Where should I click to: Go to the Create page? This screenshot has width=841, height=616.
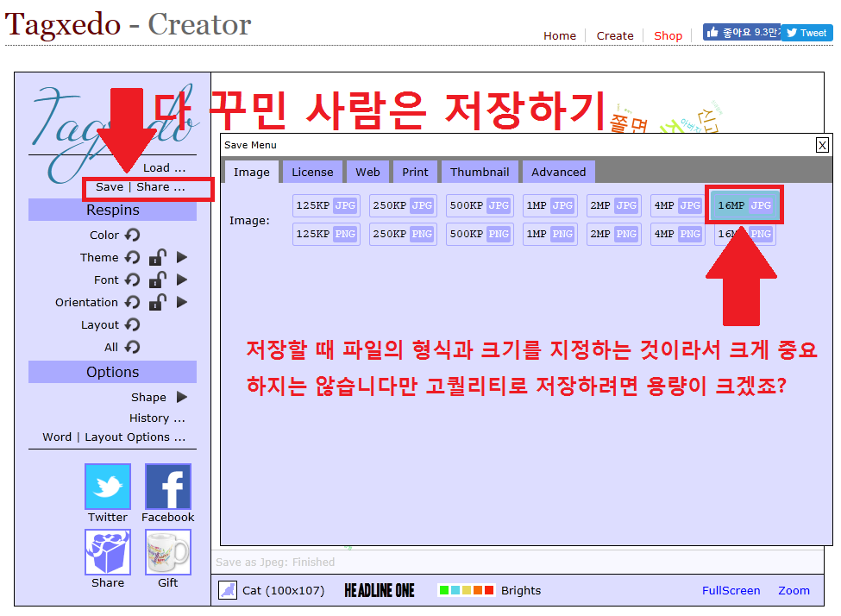[x=615, y=35]
